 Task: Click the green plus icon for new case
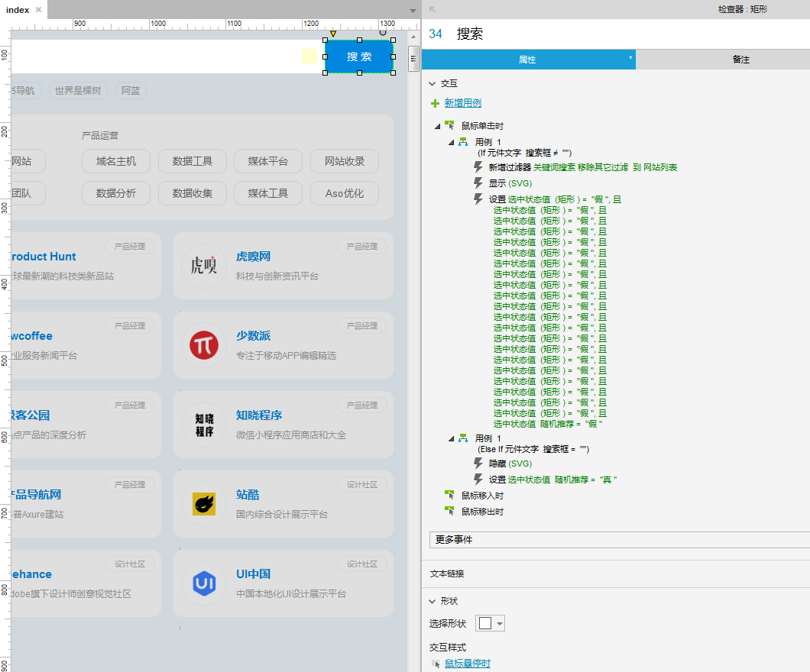pyautogui.click(x=435, y=104)
